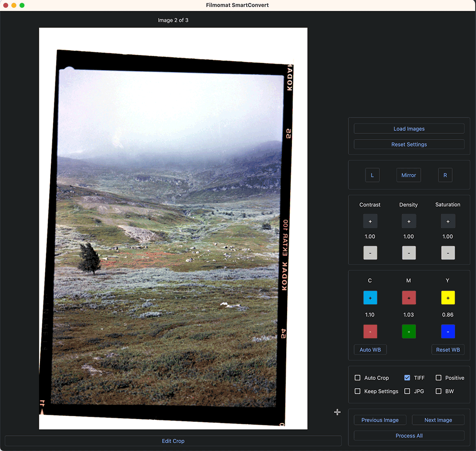Enable the BW conversion option

point(438,391)
